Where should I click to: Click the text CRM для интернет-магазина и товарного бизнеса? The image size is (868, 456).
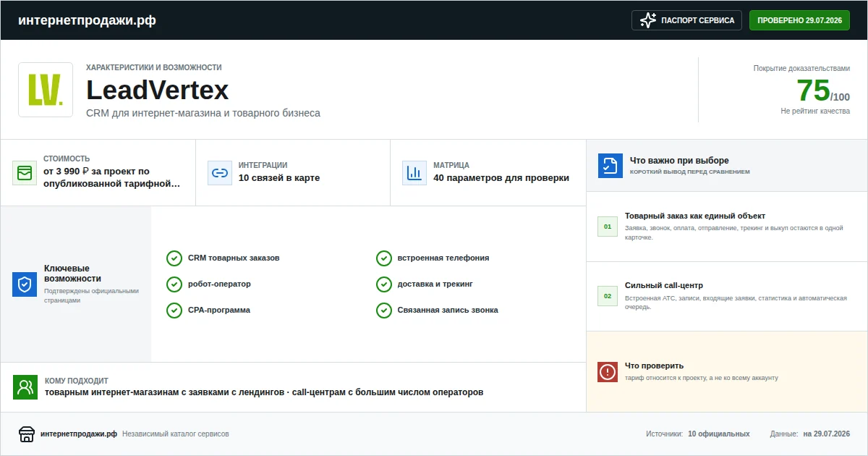(x=203, y=114)
